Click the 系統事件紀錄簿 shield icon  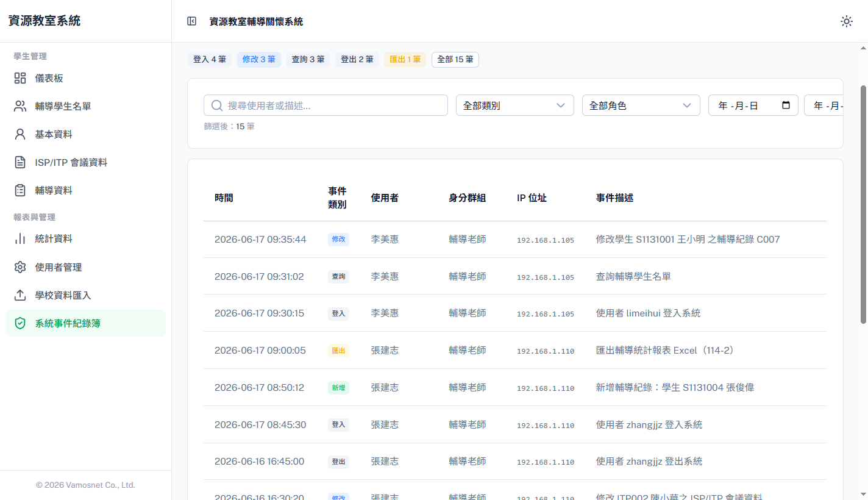click(20, 323)
